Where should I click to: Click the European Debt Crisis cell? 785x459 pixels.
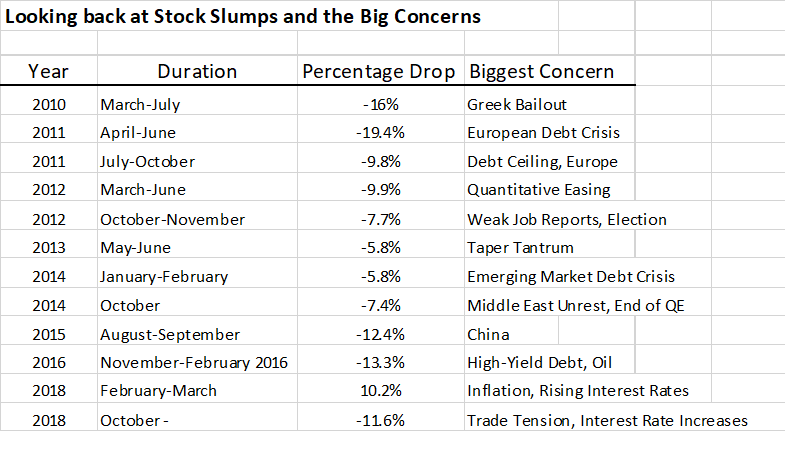(543, 132)
